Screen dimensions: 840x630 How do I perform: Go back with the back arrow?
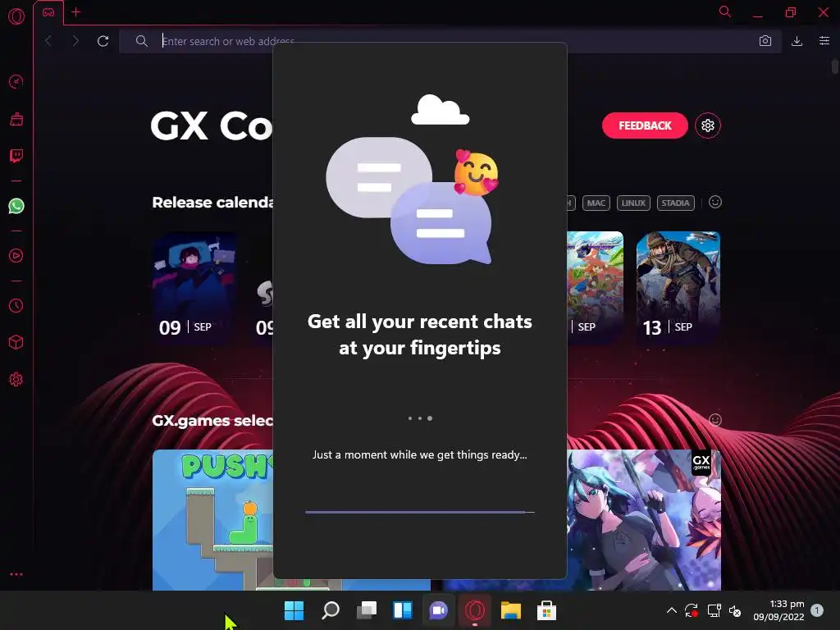pyautogui.click(x=48, y=41)
